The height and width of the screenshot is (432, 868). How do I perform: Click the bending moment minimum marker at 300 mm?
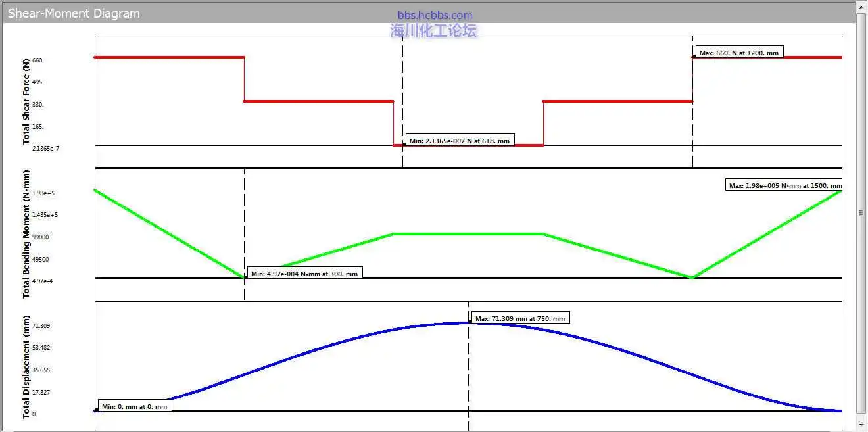[245, 277]
